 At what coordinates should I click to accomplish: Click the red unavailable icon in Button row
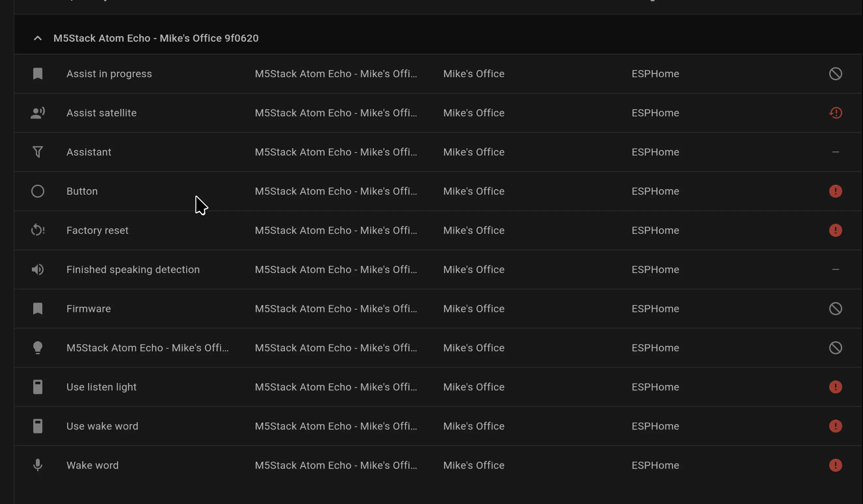point(835,191)
